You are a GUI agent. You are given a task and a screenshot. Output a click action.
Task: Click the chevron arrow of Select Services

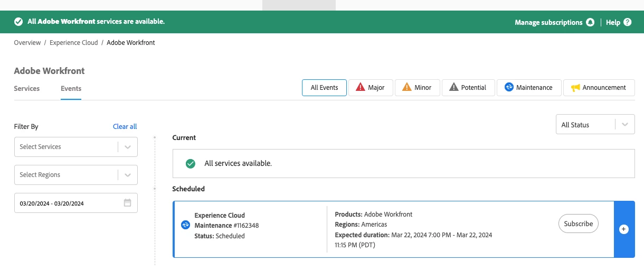point(128,147)
